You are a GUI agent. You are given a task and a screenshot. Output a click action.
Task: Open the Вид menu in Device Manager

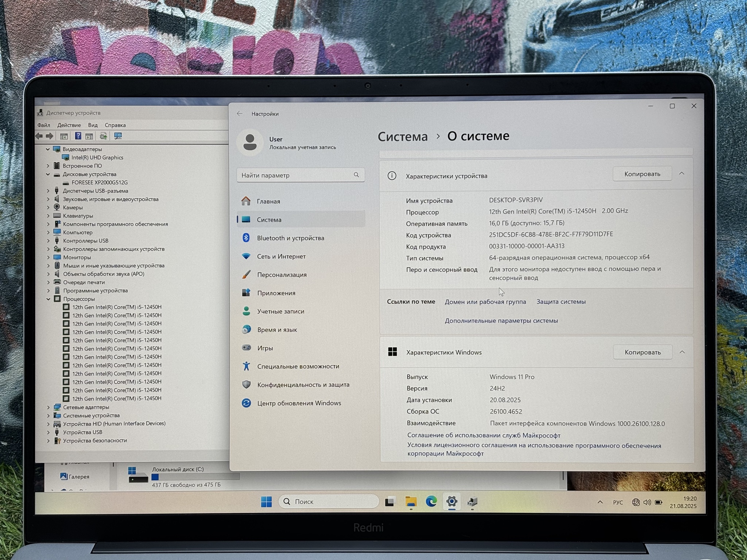[93, 125]
